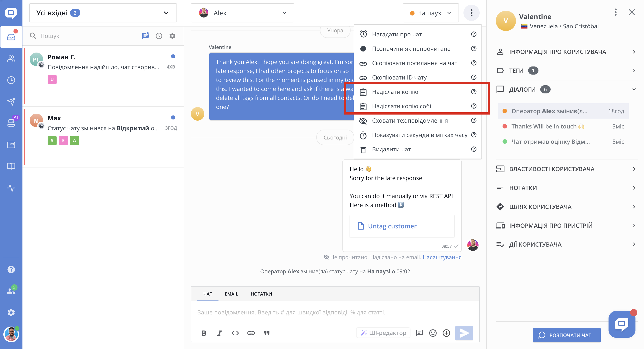Toggle Показувати секунди в мітках часу
Viewport: 644px width, 349px height.
point(419,135)
